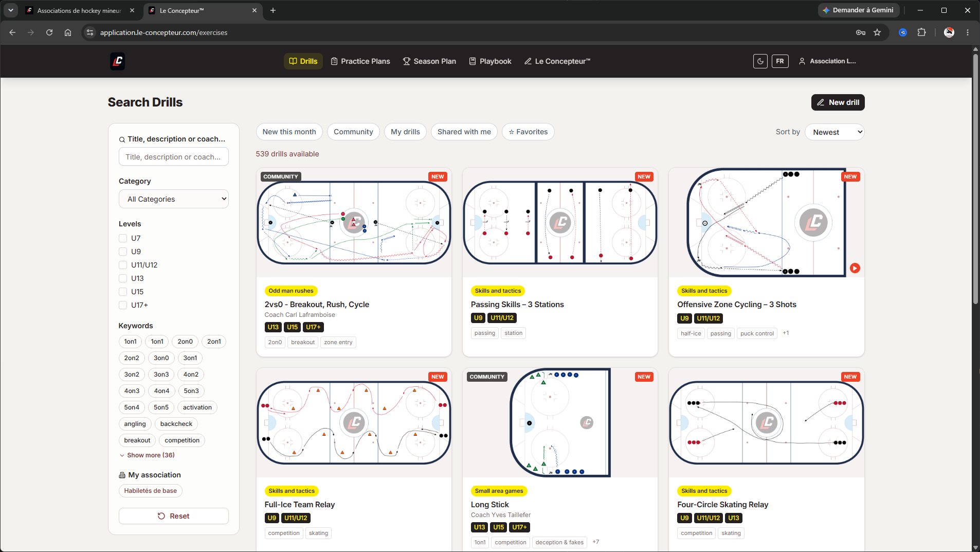Reset all search filters
Viewport: 980px width, 552px height.
(174, 516)
